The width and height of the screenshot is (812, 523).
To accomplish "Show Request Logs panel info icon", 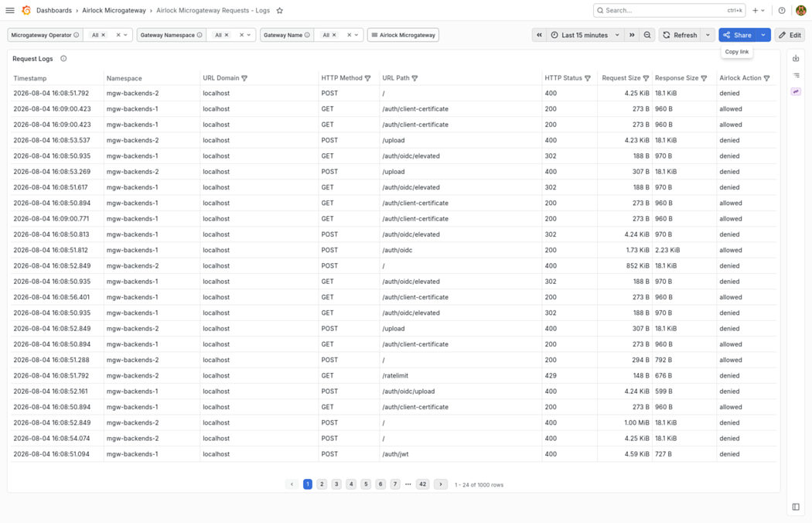I will (63, 59).
